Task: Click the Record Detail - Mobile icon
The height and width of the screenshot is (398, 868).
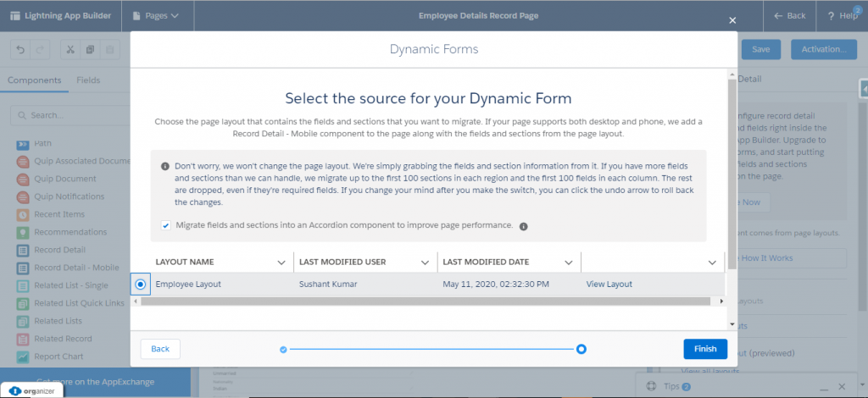Action: point(23,268)
